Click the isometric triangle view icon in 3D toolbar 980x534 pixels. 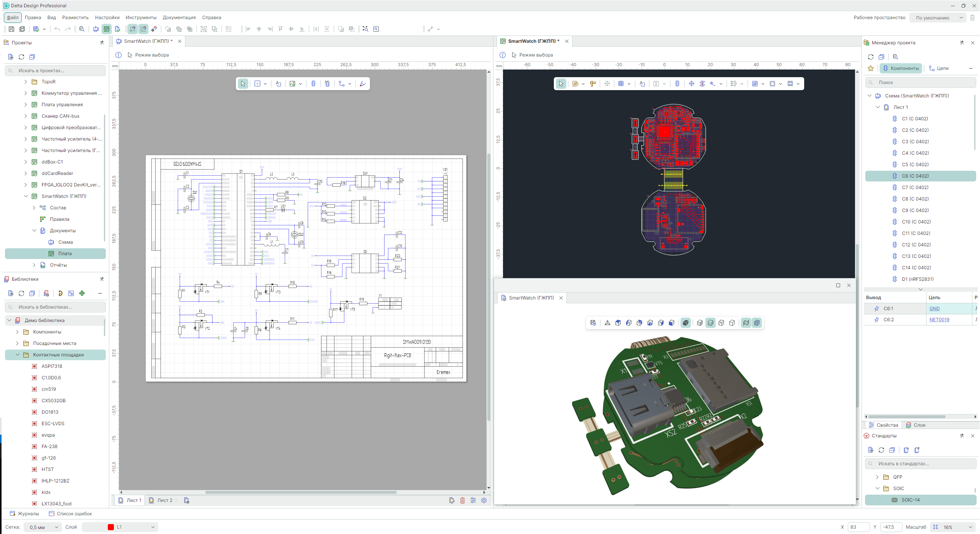607,323
